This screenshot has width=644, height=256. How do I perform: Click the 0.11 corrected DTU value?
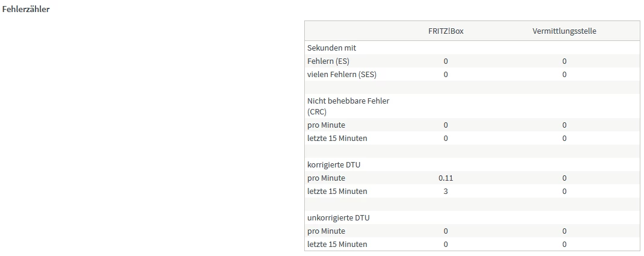coord(445,178)
